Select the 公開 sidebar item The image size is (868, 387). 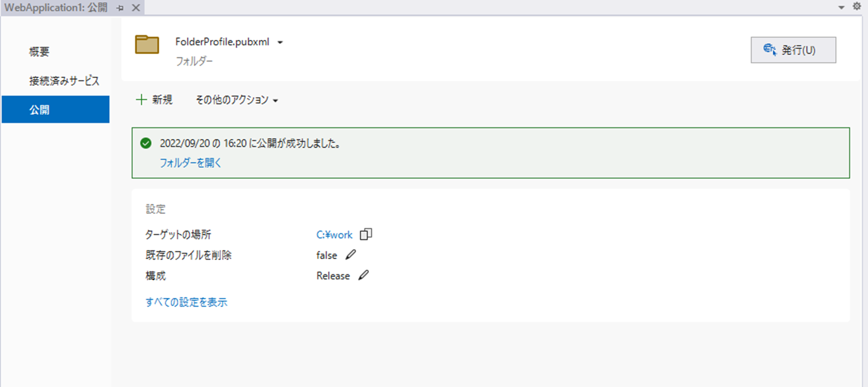[x=55, y=109]
